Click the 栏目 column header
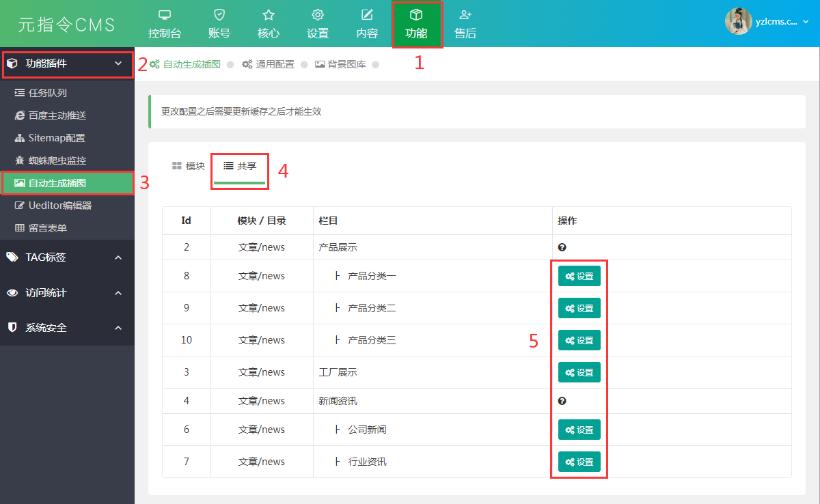Screen dimensions: 820x504 (329, 221)
